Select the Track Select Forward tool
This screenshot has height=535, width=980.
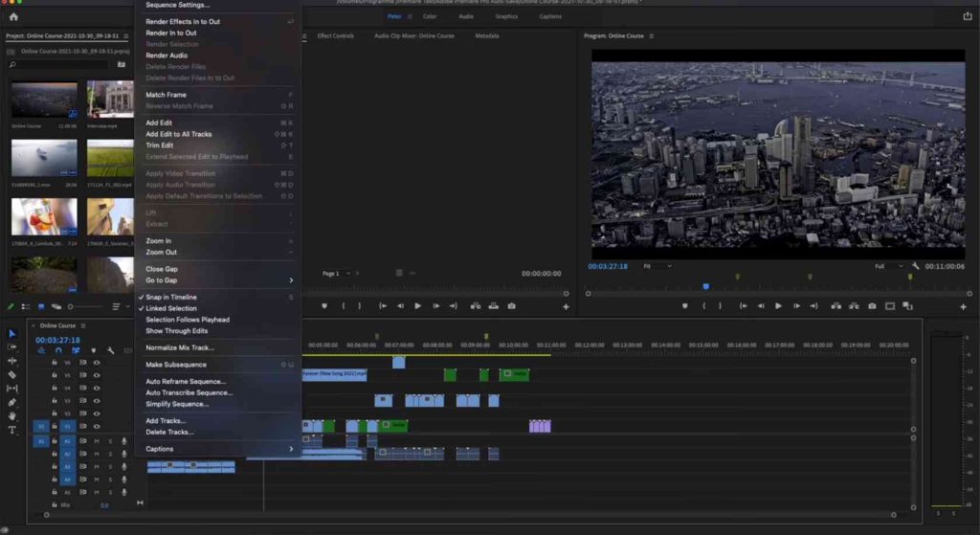click(x=11, y=346)
